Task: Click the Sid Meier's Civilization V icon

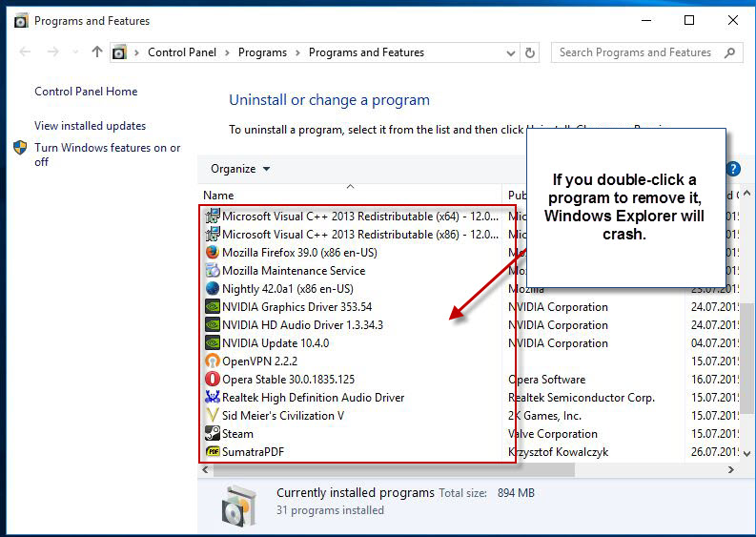Action: (x=213, y=416)
